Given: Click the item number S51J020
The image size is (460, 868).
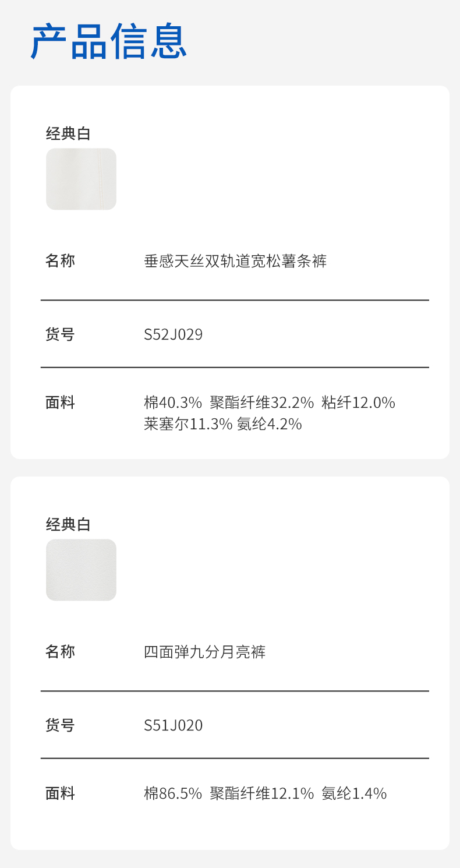Looking at the screenshot, I should (x=173, y=726).
